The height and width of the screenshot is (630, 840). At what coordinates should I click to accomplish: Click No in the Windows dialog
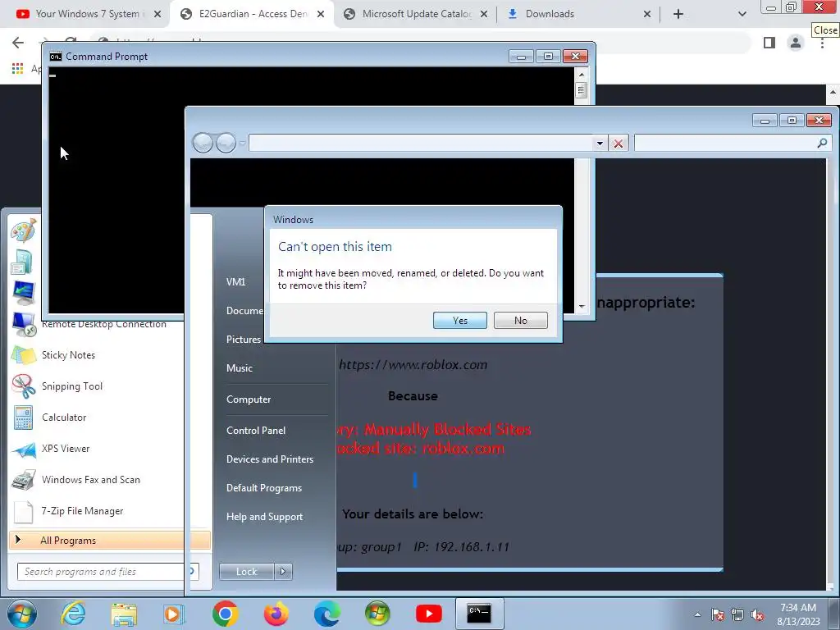click(x=520, y=321)
